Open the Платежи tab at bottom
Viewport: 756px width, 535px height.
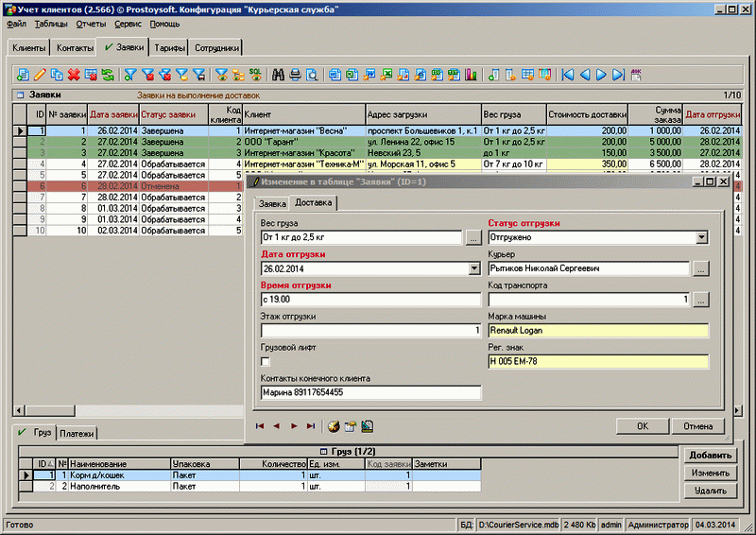point(77,434)
